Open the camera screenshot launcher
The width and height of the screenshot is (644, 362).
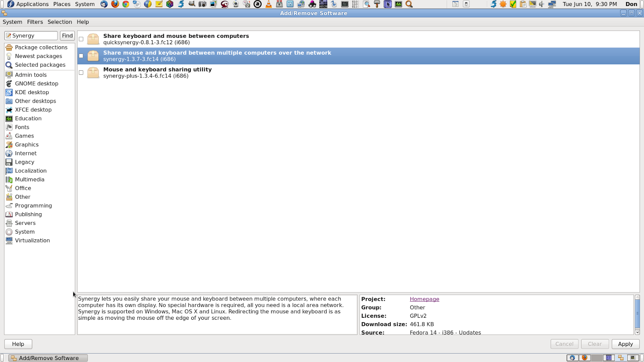click(x=202, y=4)
